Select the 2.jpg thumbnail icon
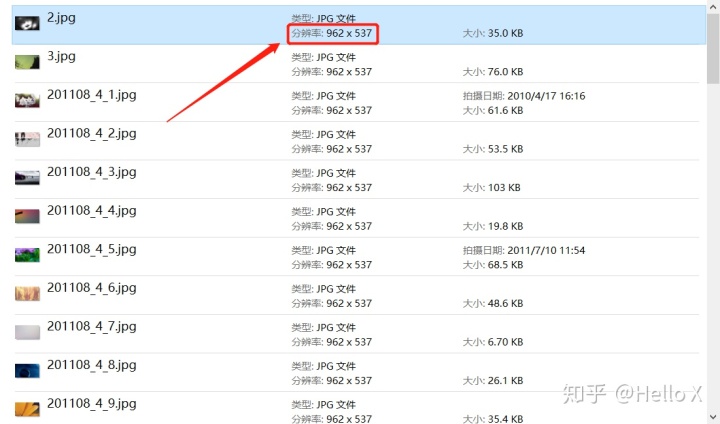 (x=27, y=23)
